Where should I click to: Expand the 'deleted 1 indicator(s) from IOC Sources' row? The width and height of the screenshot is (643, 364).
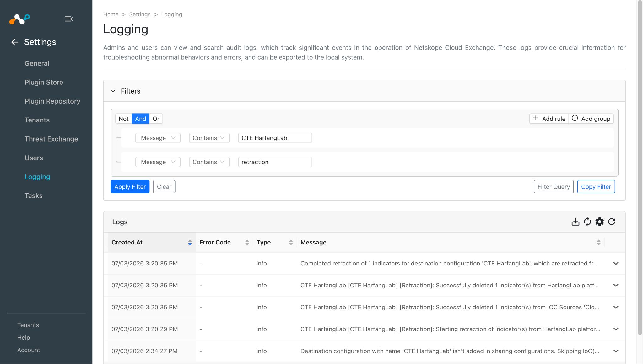click(x=616, y=308)
